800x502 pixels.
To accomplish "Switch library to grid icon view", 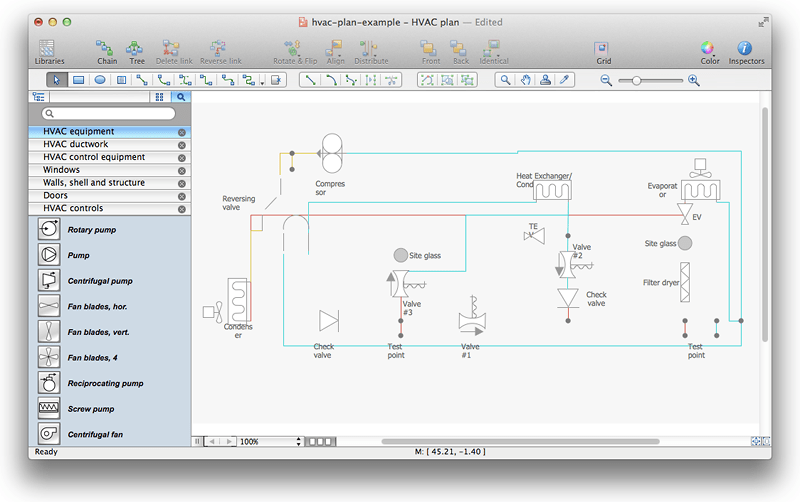I will [160, 97].
